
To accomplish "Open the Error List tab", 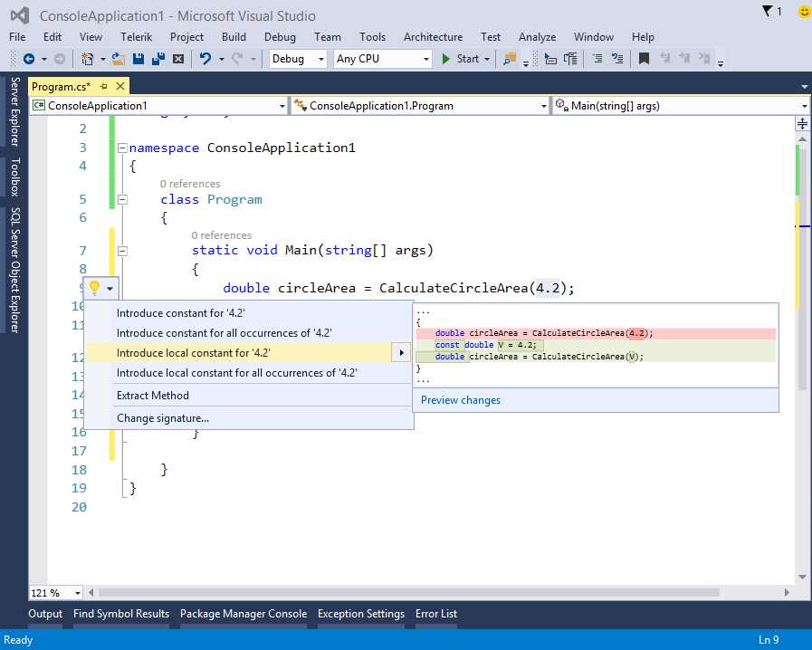I will [x=436, y=614].
